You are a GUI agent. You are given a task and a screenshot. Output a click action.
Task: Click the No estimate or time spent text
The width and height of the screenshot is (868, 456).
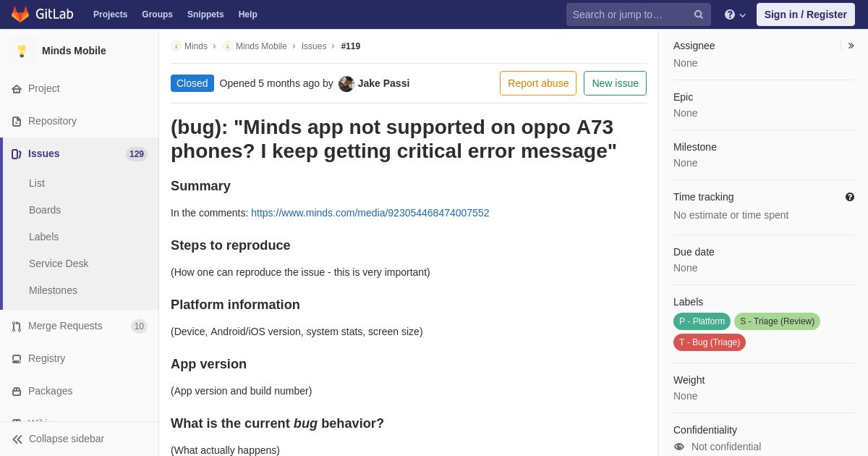click(731, 215)
